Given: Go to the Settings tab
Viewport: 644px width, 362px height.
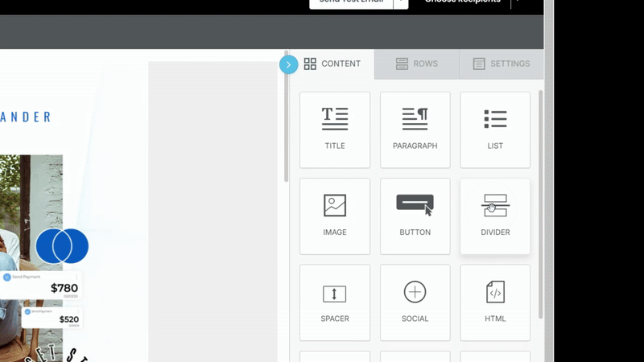Looking at the screenshot, I should coord(501,64).
